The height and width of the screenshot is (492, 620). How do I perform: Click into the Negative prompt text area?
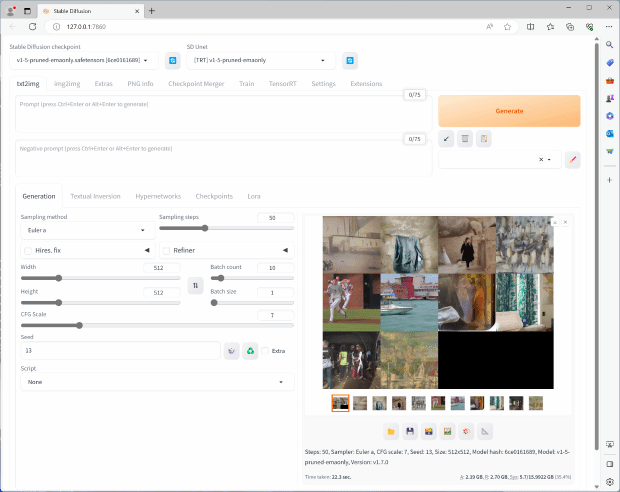point(223,158)
